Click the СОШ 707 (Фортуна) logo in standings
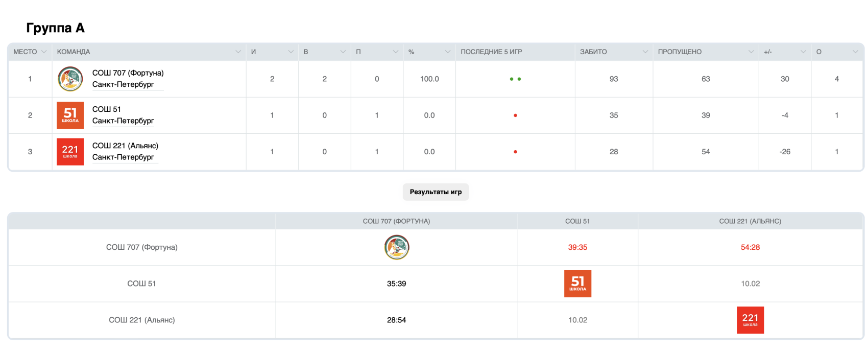Viewport: 868px width, 353px height. coord(70,79)
